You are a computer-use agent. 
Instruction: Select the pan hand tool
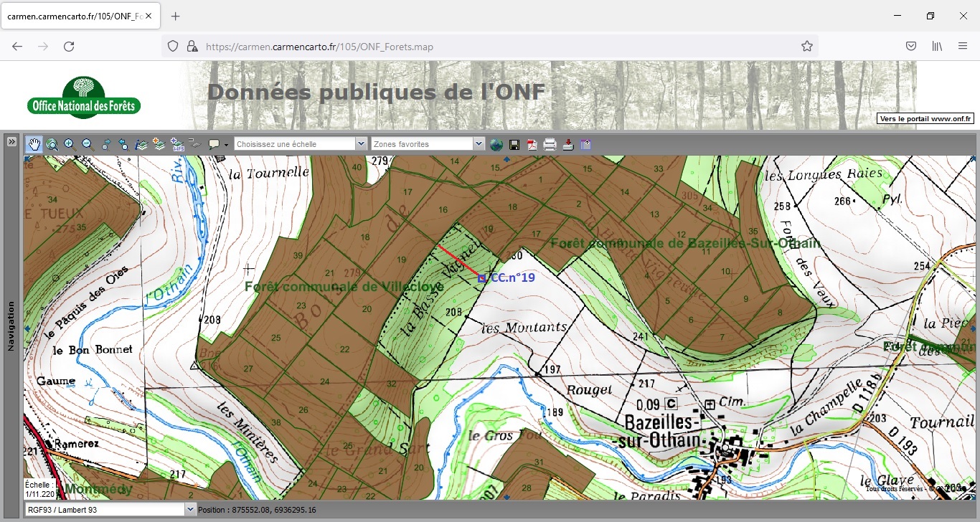pos(34,144)
